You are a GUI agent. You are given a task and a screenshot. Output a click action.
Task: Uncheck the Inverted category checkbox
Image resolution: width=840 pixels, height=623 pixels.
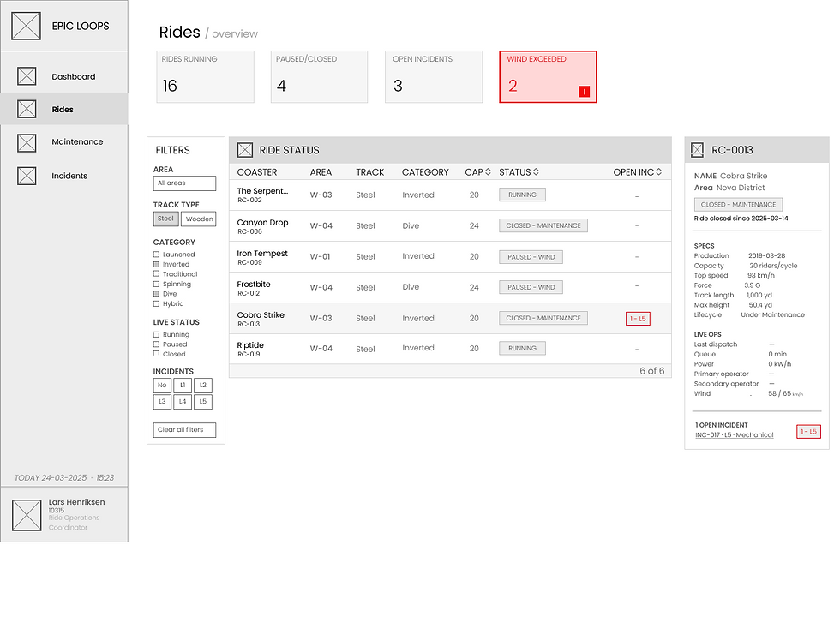[156, 264]
